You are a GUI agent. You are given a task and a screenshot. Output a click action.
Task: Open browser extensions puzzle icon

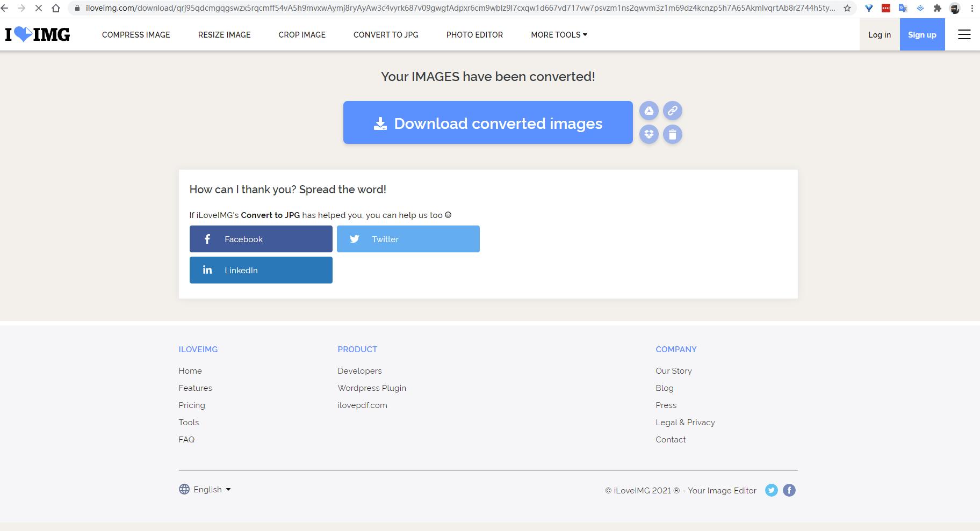click(938, 8)
